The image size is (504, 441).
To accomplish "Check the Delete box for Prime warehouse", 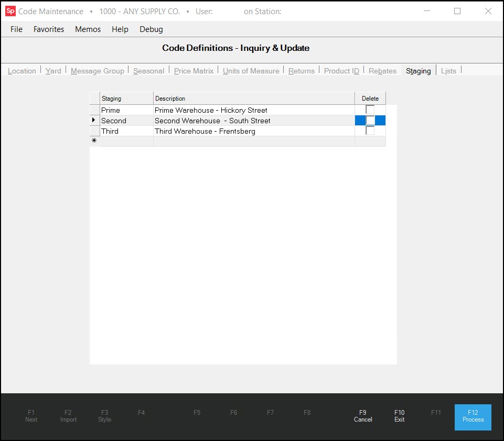I will 370,110.
